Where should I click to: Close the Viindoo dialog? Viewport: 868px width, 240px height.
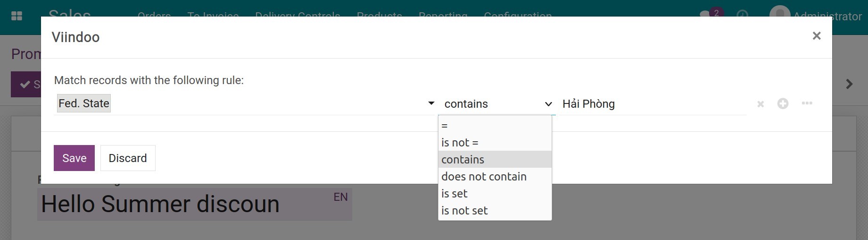(817, 36)
